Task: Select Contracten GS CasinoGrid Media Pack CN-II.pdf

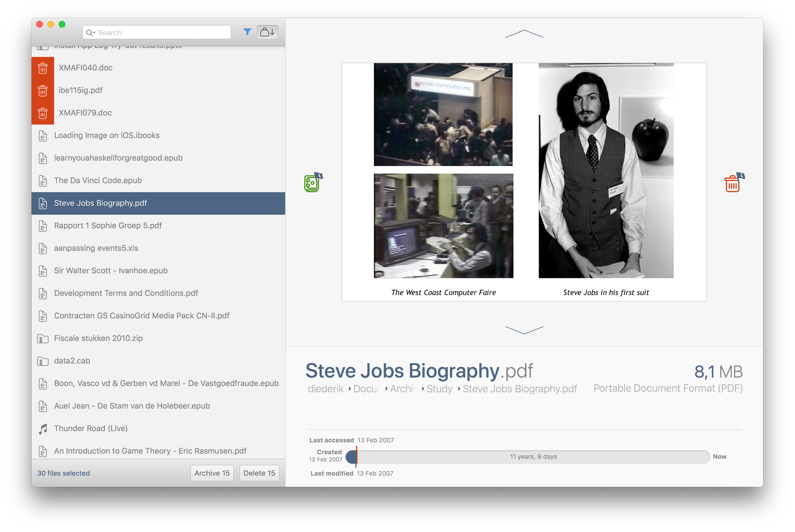Action: tap(158, 316)
